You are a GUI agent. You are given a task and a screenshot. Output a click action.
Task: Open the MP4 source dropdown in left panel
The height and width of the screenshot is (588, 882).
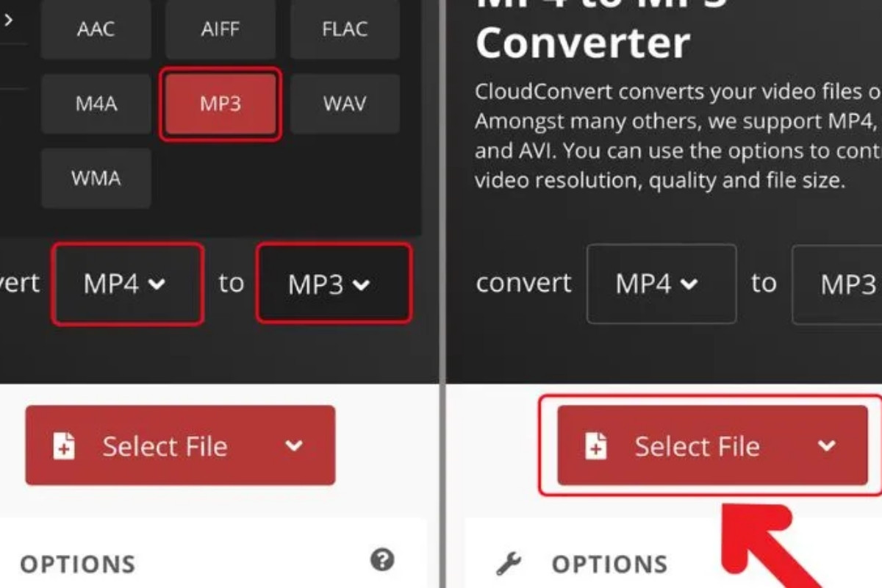pos(127,284)
